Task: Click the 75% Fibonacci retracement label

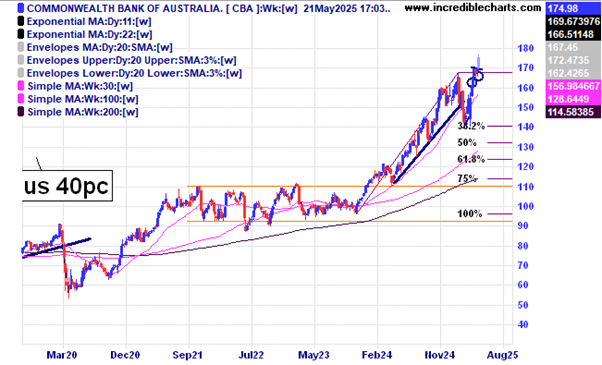Action: tap(467, 178)
